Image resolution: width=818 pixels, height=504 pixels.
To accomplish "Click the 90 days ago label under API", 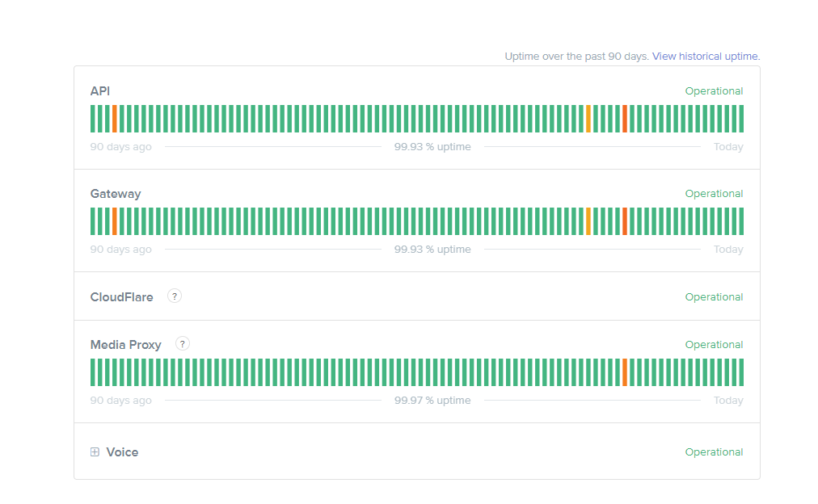I will (120, 146).
